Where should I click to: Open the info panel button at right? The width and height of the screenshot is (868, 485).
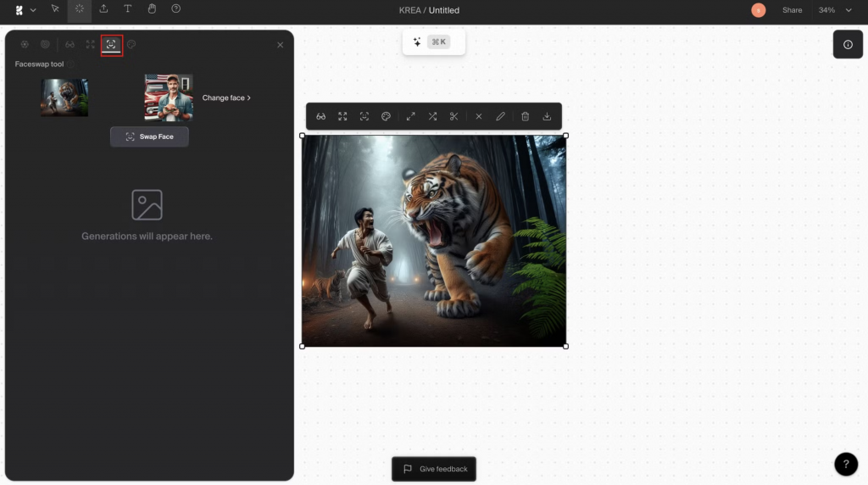[x=848, y=44]
